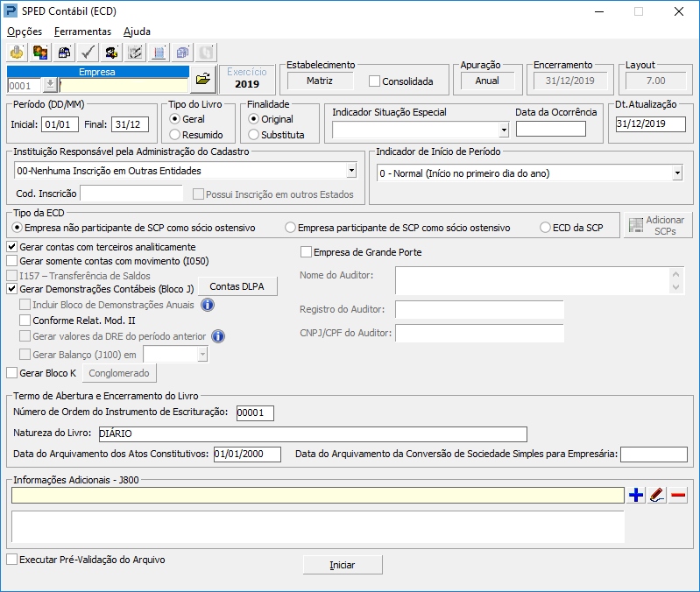Toggle Gerar Demonstrações Contábeis (Bloco J)

point(12,289)
